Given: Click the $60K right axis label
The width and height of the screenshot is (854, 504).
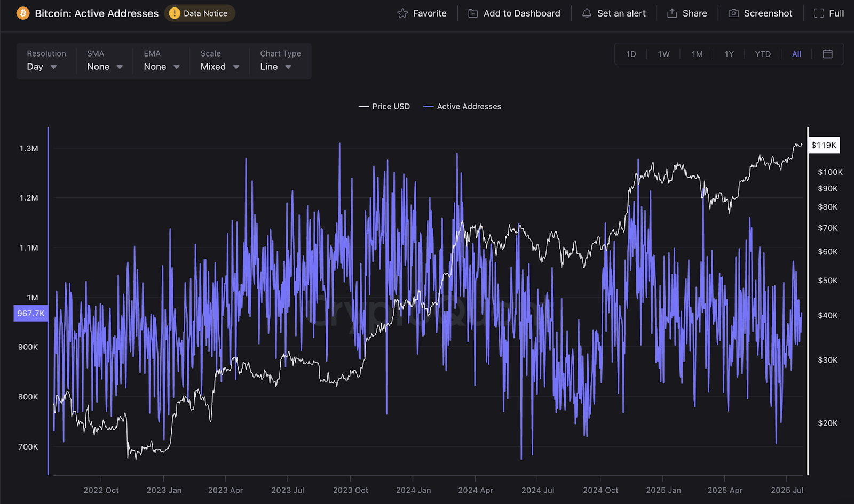Looking at the screenshot, I should 828,251.
